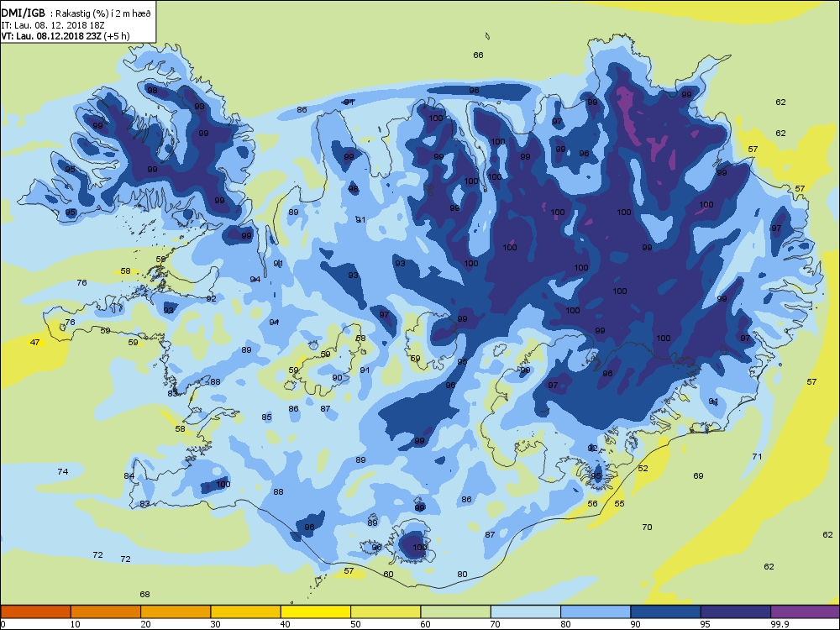The image size is (840, 630).
Task: Click the orange 10–20 legend swatch
Action: [106, 612]
